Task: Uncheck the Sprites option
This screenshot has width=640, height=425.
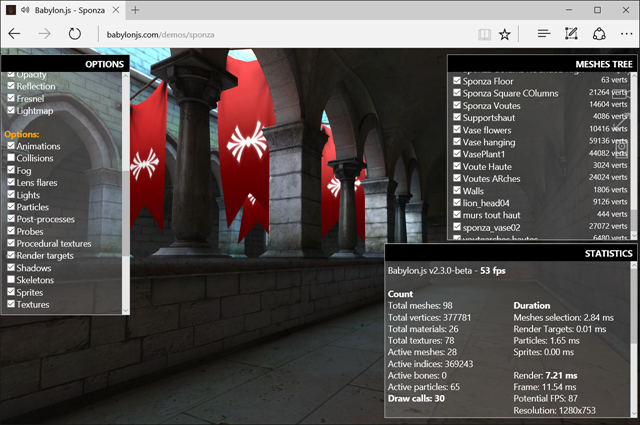Action: click(11, 291)
